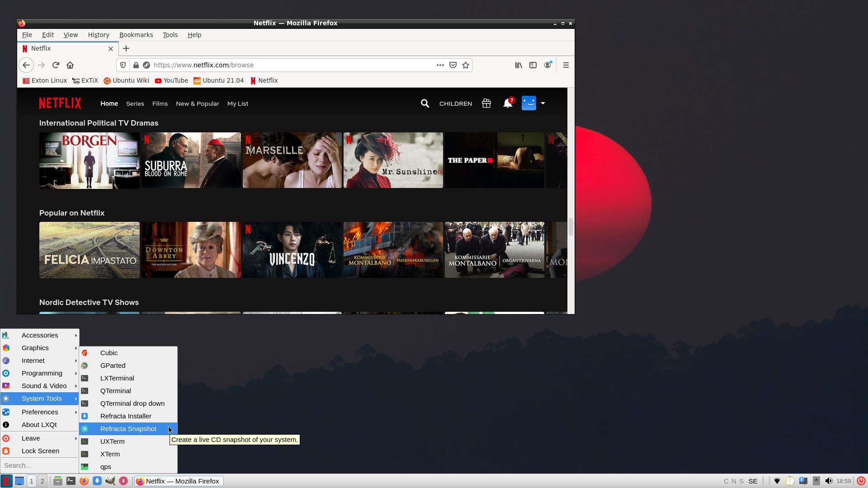
Task: Select the Netflix browser tab
Action: pyautogui.click(x=68, y=48)
